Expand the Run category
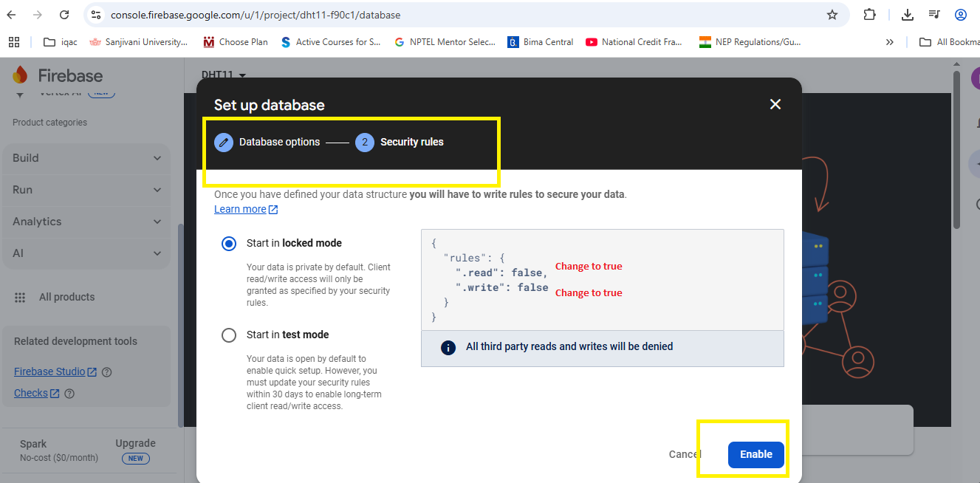 [x=86, y=190]
